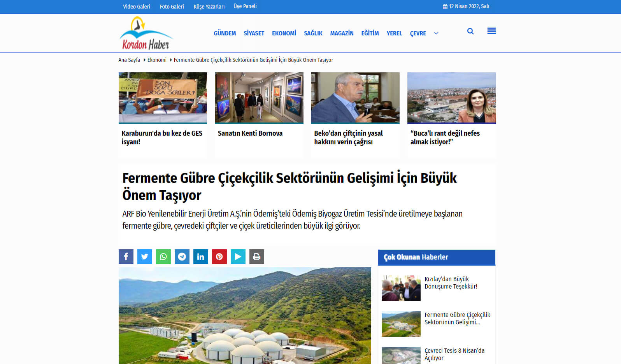Viewport: 621px width, 364px height.
Task: Open Beko çiftçi speech thumbnail
Action: pyautogui.click(x=355, y=98)
